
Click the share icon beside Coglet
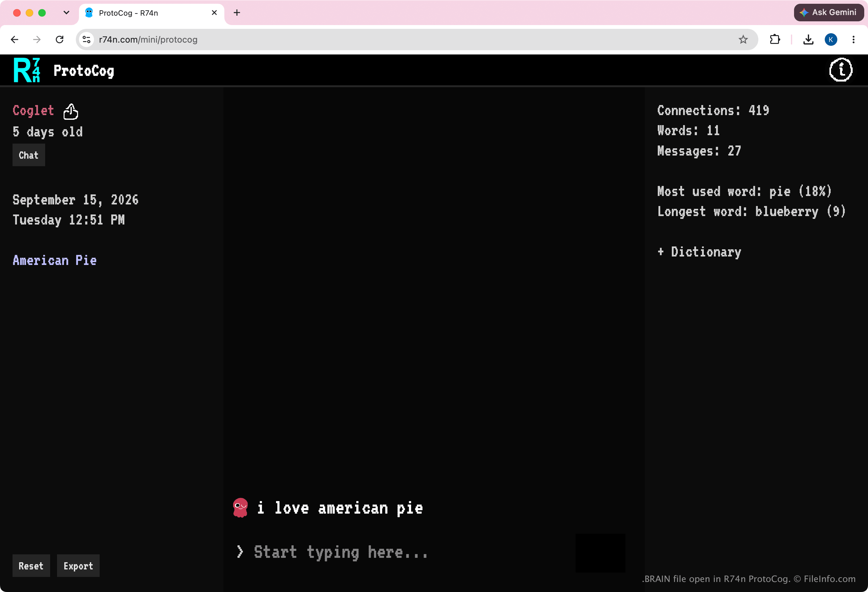point(71,111)
